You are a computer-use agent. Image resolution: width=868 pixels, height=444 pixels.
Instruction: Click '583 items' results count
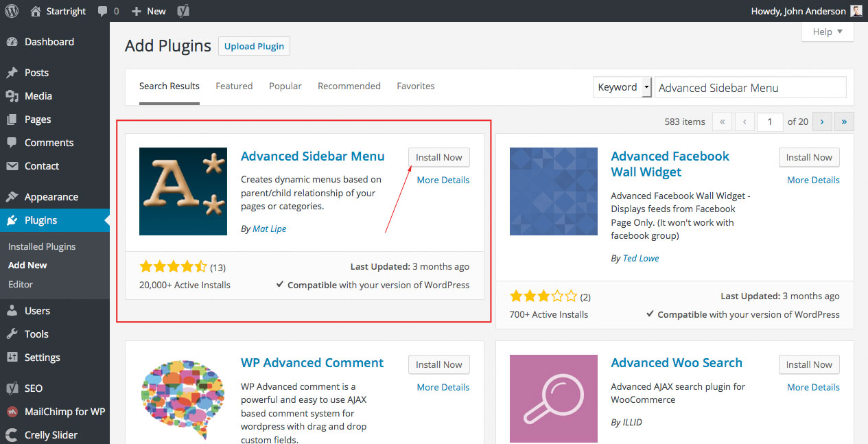click(x=685, y=121)
